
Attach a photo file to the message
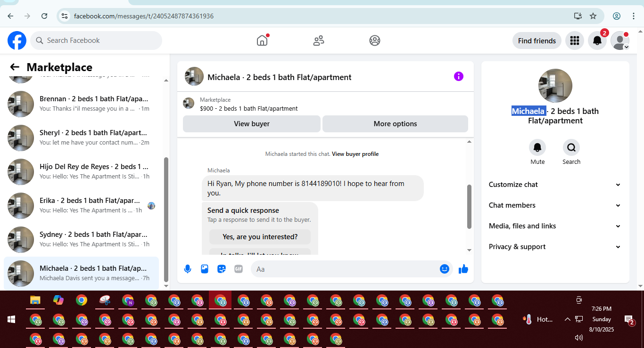point(205,269)
